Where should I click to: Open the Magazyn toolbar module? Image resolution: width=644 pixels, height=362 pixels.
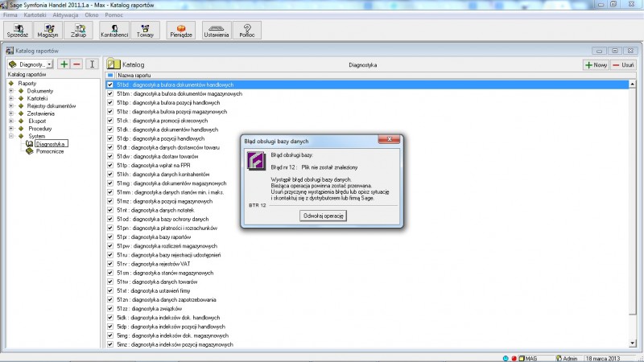pos(48,31)
